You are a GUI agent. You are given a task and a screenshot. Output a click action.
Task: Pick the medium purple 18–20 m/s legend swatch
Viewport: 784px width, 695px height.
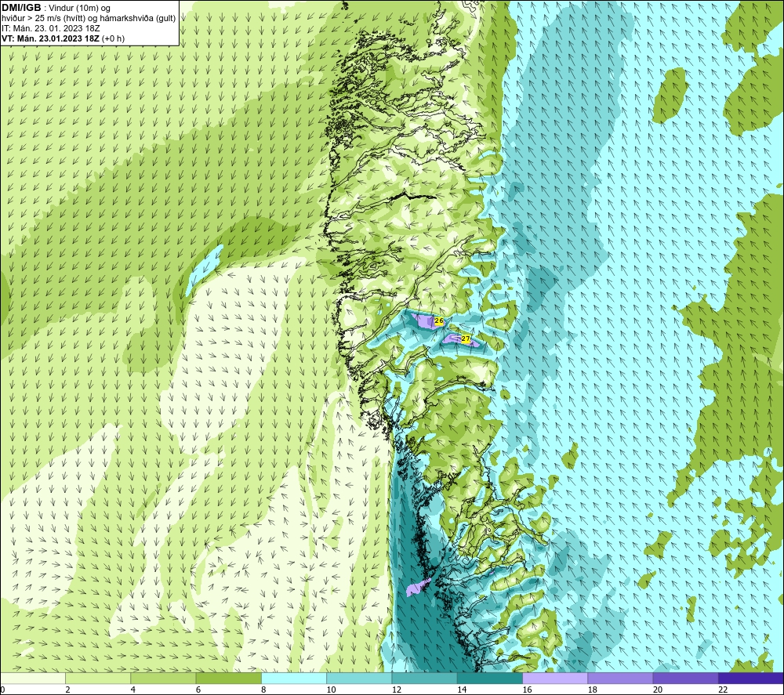click(x=620, y=679)
